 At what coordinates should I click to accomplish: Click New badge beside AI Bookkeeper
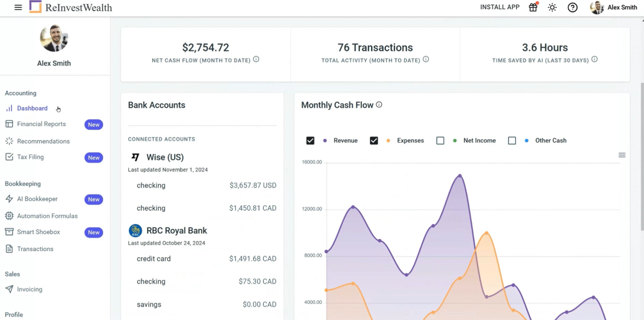tap(94, 199)
